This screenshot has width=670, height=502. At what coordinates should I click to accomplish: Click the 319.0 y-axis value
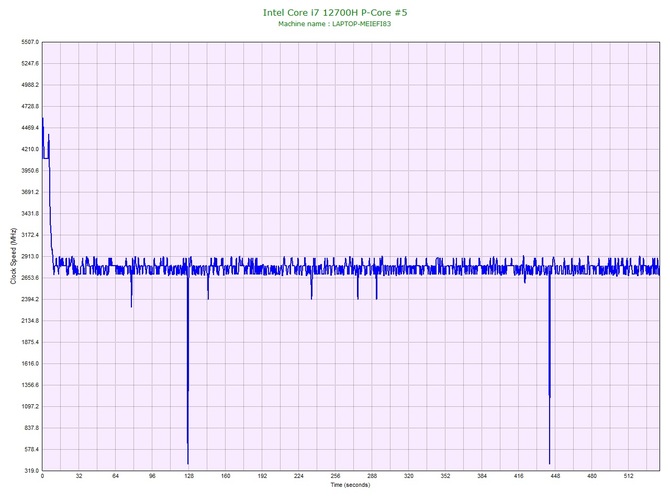click(31, 471)
